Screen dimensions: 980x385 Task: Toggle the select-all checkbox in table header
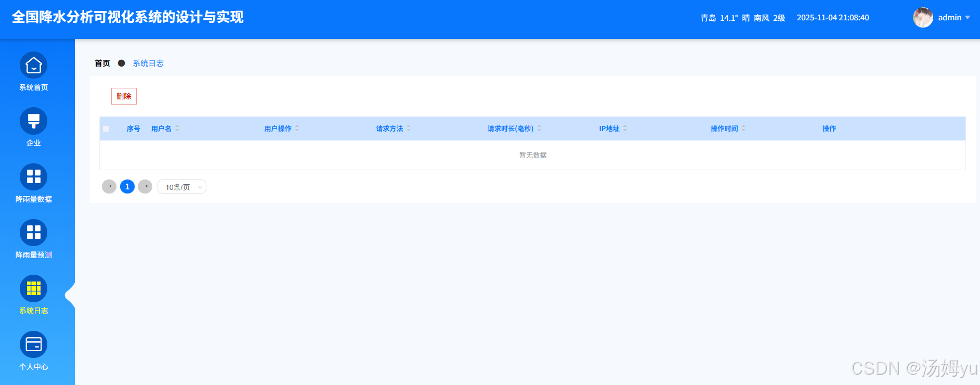click(x=106, y=129)
